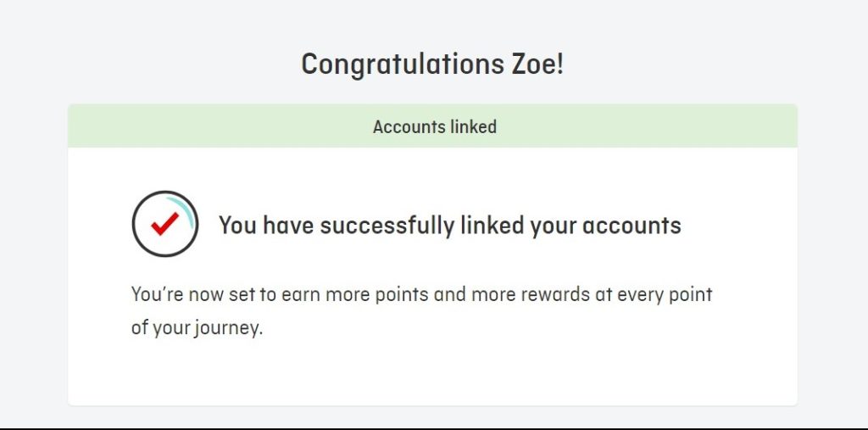Click the word 'linked' in the green banner

tap(473, 127)
